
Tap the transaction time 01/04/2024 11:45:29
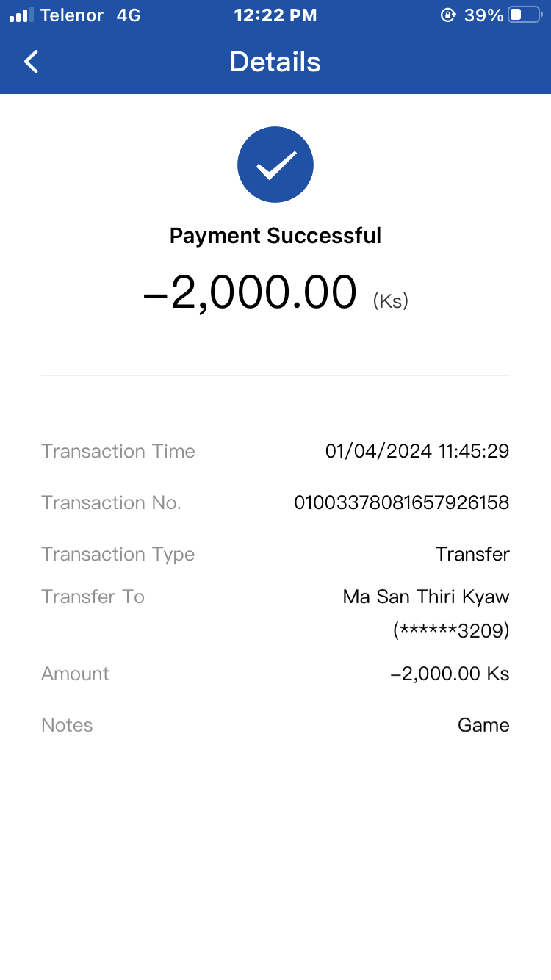coord(417,451)
